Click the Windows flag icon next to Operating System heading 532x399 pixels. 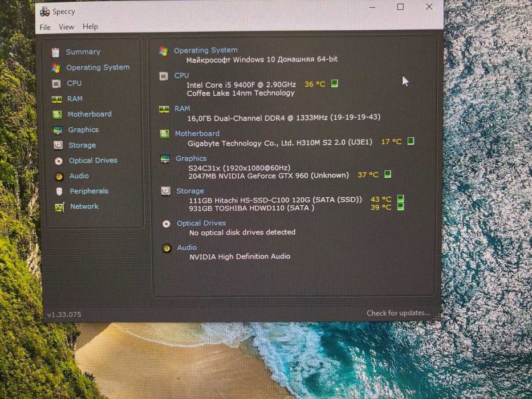coord(164,51)
